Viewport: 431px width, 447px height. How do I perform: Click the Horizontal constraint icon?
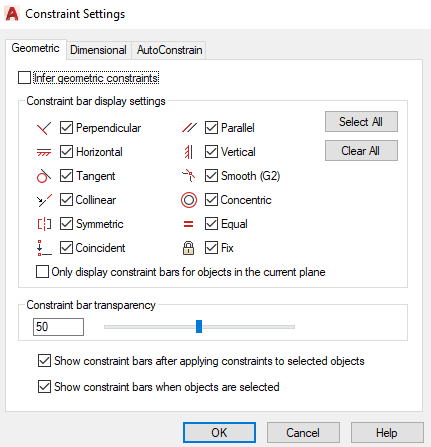44,152
